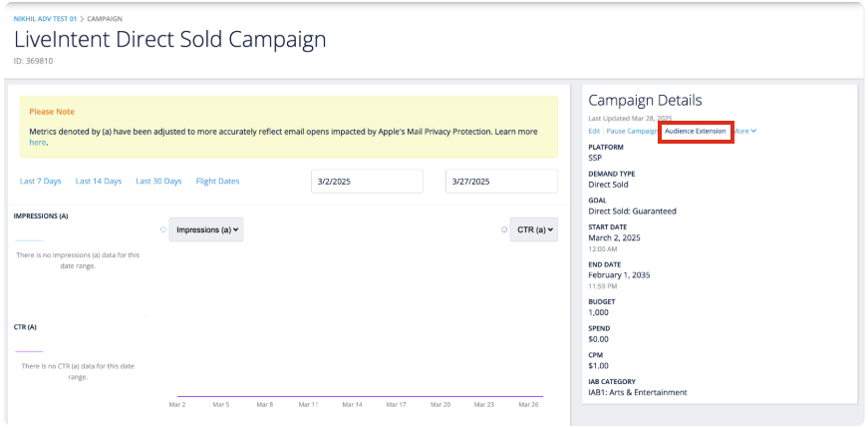
Task: Open the Audience Extension link
Action: pos(696,131)
